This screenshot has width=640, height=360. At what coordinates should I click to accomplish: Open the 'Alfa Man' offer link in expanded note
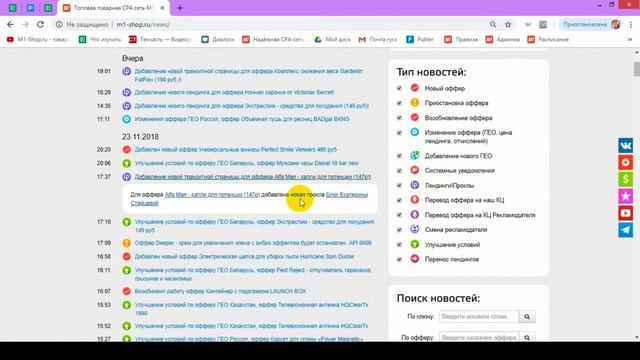click(x=212, y=195)
